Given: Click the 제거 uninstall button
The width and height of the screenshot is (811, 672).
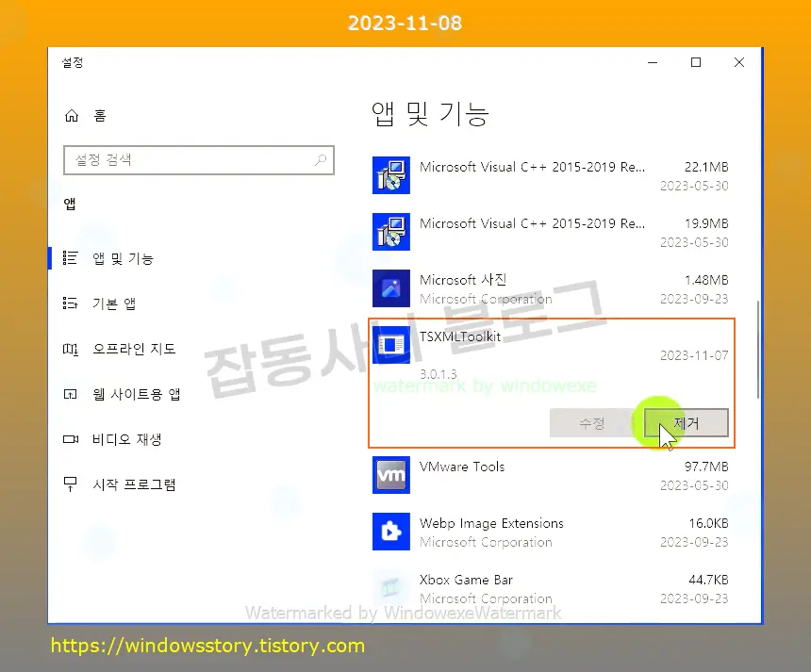Looking at the screenshot, I should coord(686,423).
